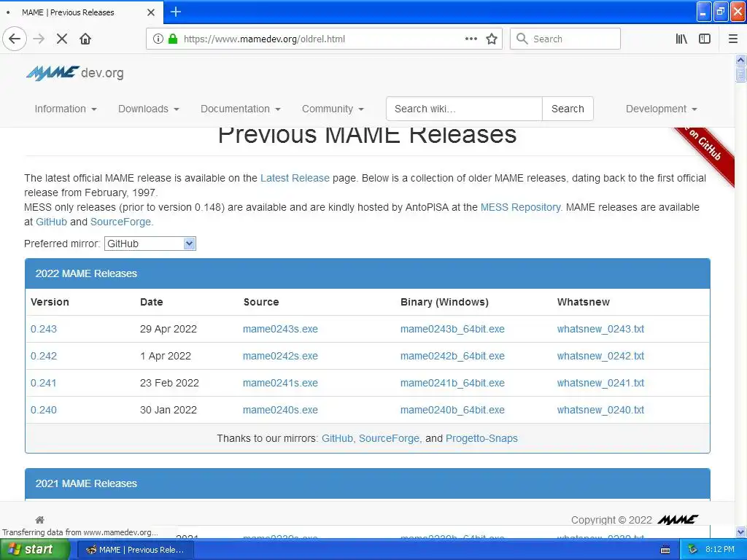The height and width of the screenshot is (560, 747).
Task: Toggle the sidebar view icon
Action: point(705,39)
